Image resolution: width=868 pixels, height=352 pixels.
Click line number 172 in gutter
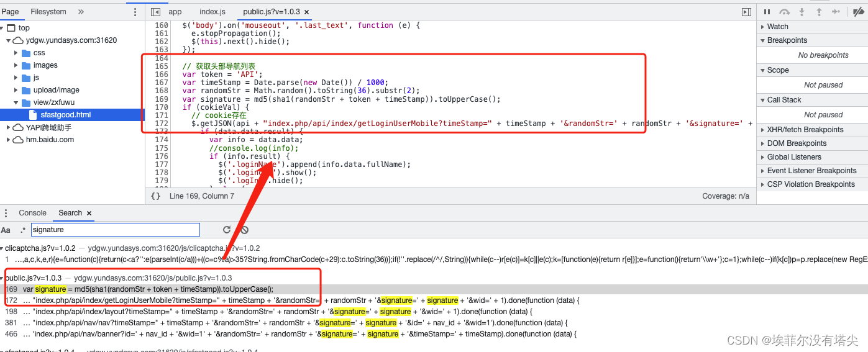162,124
